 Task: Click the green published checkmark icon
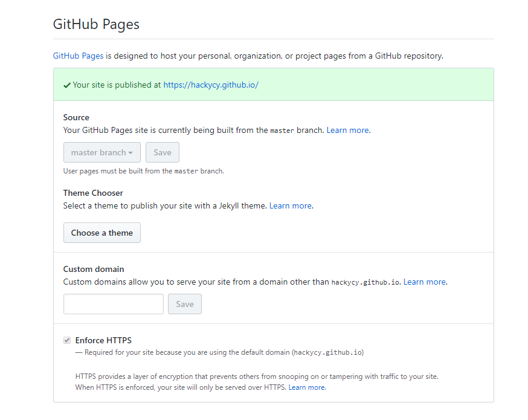pos(67,85)
